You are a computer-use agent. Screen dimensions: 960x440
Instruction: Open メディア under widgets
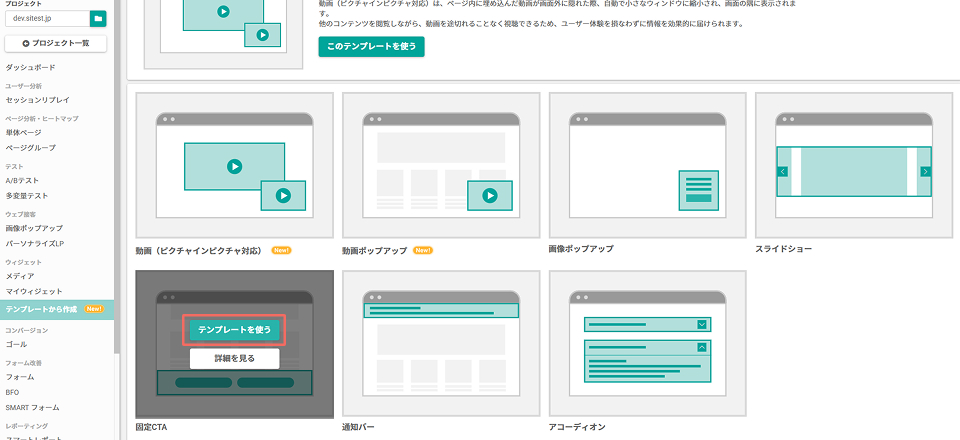pyautogui.click(x=20, y=276)
